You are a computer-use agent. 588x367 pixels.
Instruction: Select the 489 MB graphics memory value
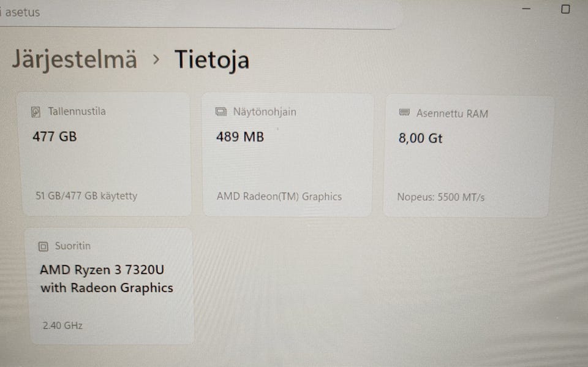point(240,137)
